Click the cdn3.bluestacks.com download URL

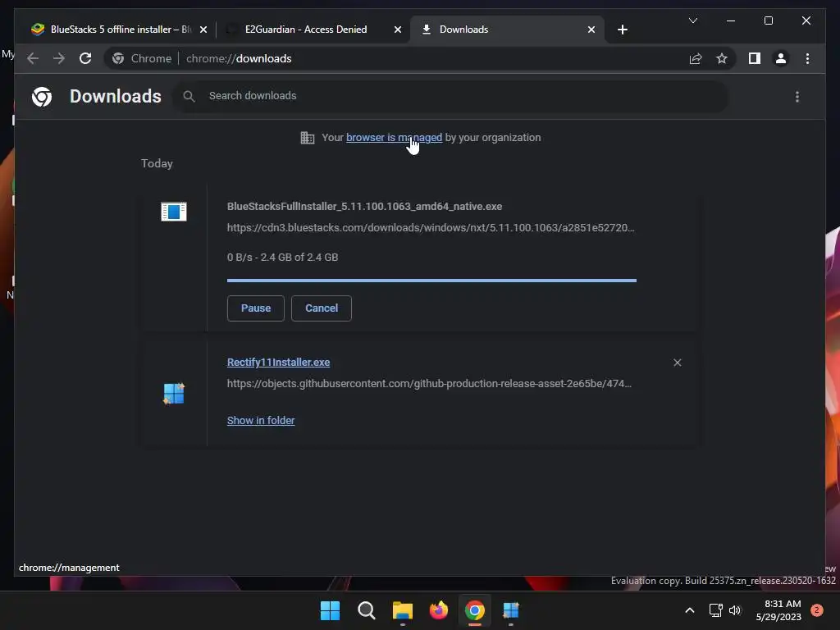tap(431, 228)
